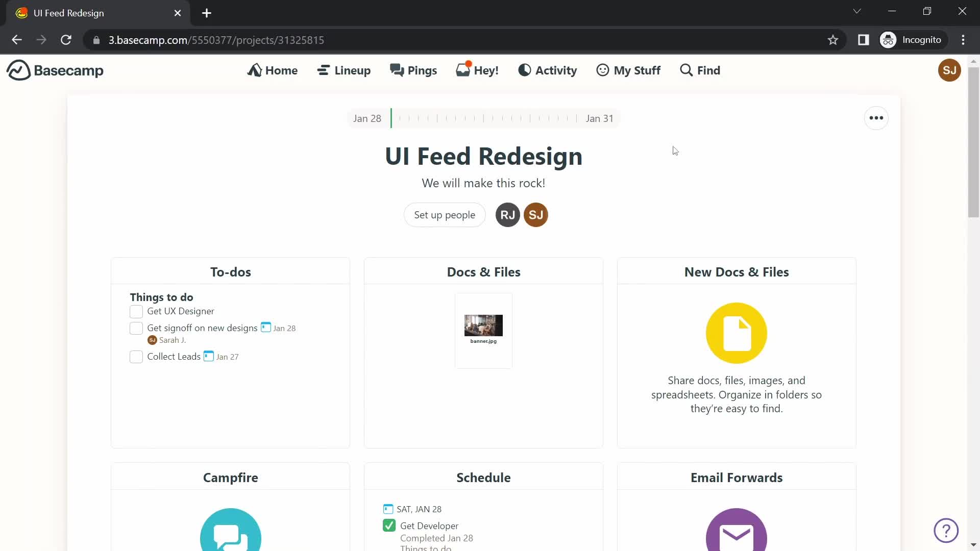Toggle the Get signoff on new designs checkbox
980x551 pixels.
coord(135,328)
